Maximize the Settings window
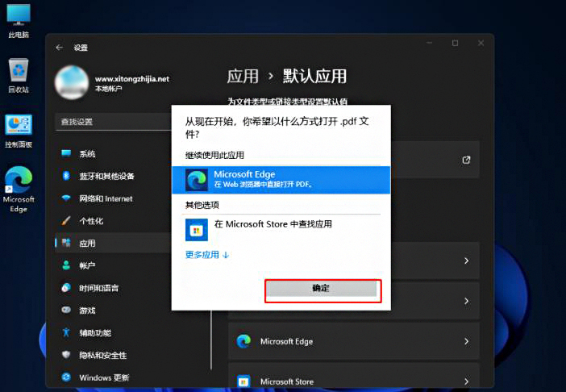The image size is (566, 392). tap(456, 43)
